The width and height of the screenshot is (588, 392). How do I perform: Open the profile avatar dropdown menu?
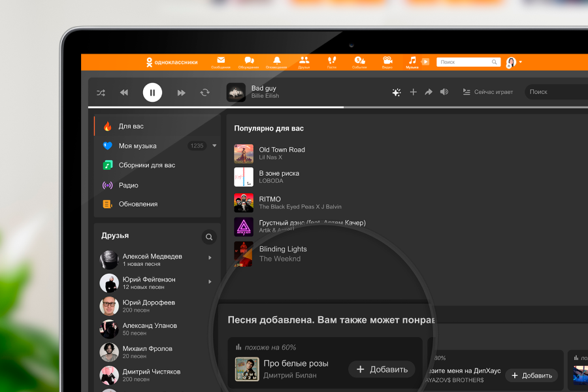pyautogui.click(x=513, y=62)
